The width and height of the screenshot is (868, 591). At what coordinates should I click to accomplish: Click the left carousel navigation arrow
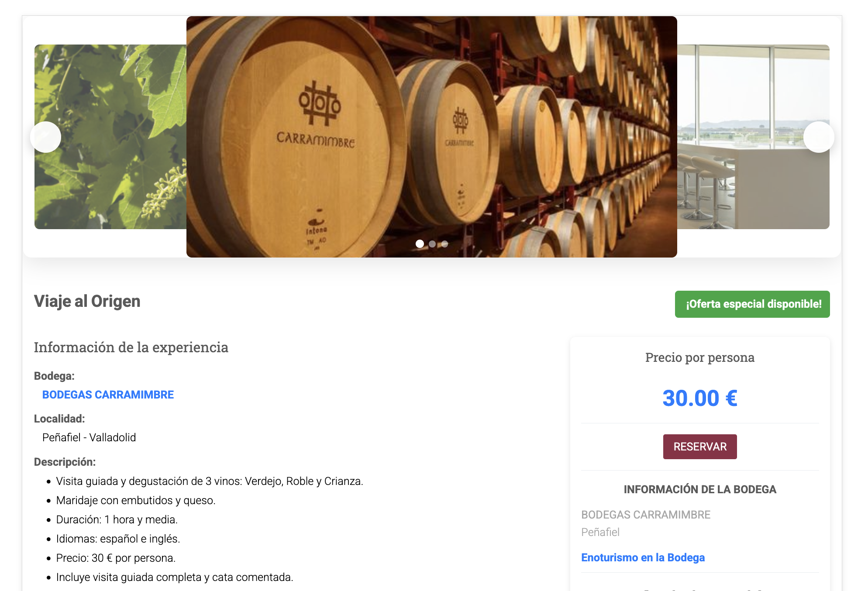(46, 137)
